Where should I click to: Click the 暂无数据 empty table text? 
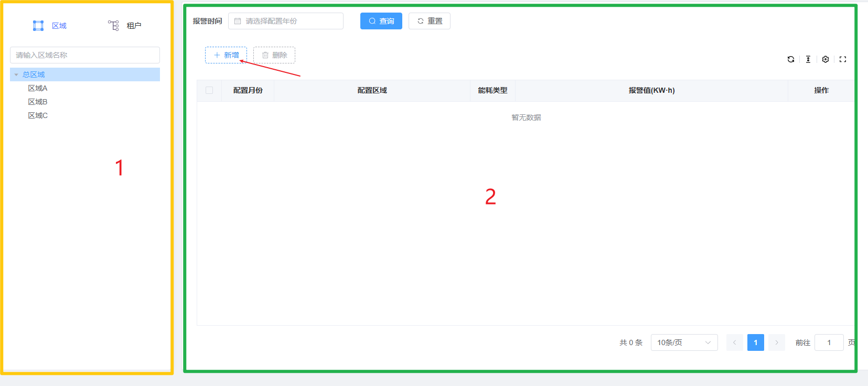click(527, 117)
